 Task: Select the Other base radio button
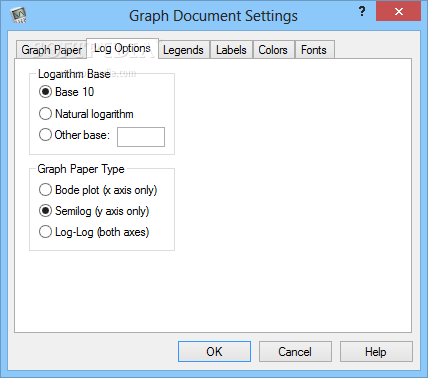45,135
